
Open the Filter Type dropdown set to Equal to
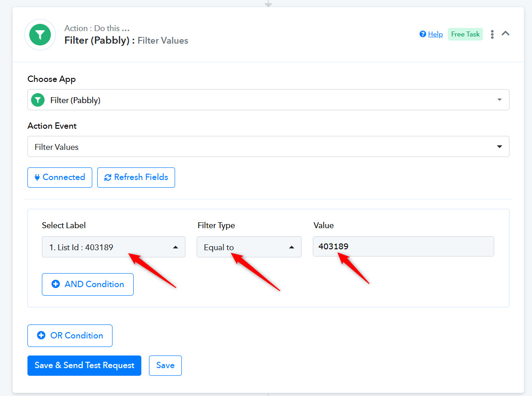(249, 247)
